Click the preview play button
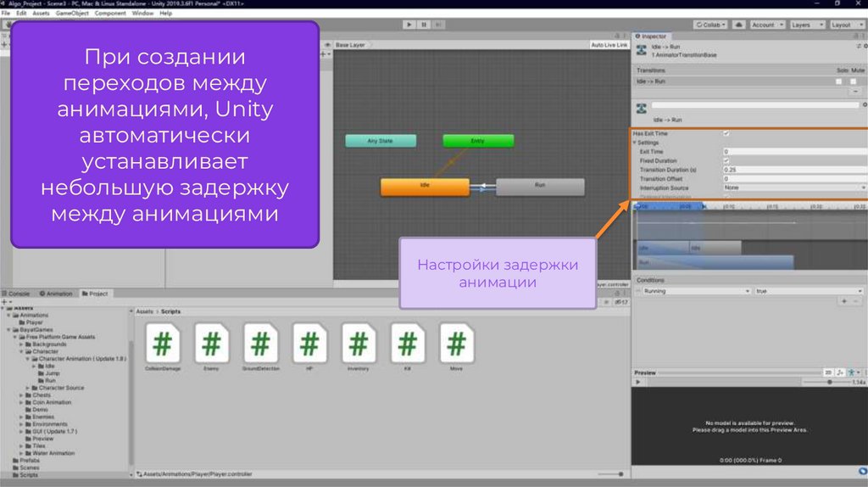Screen dimensions: 868x487 (x=638, y=383)
